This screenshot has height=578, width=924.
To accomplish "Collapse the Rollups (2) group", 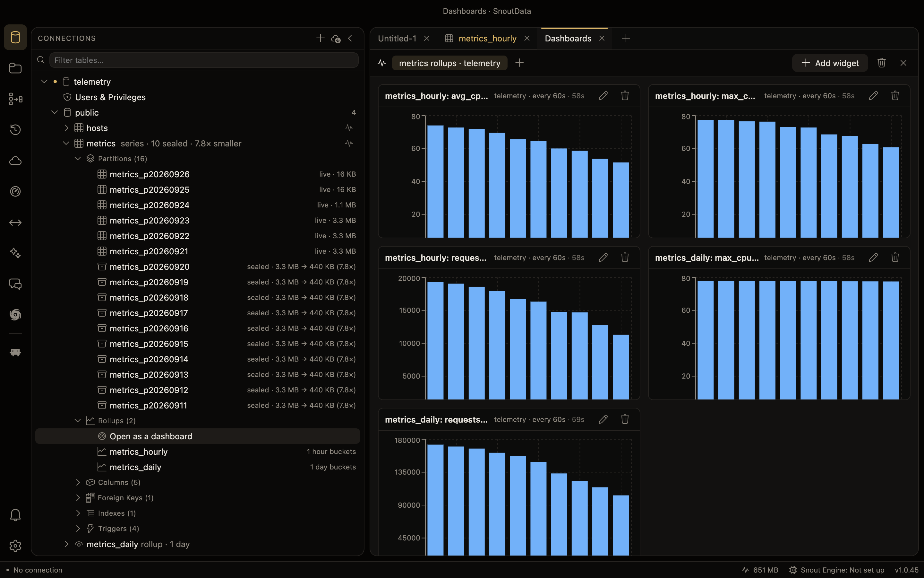I will tap(78, 421).
